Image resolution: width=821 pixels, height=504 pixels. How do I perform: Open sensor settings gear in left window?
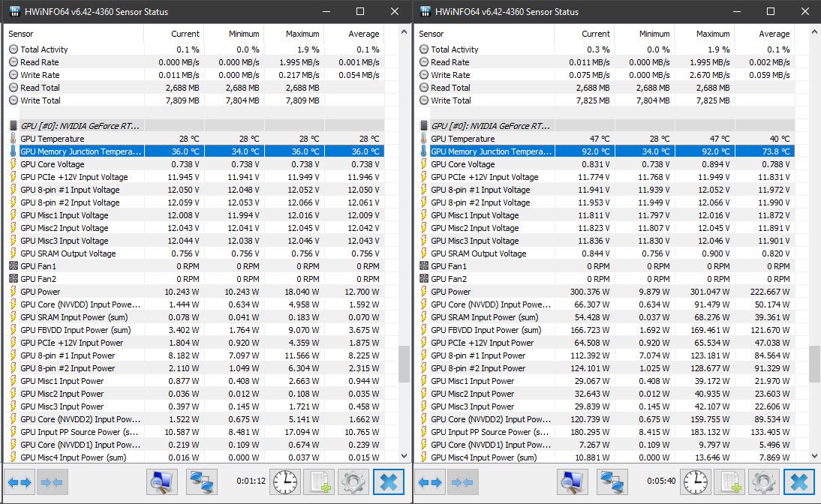353,481
